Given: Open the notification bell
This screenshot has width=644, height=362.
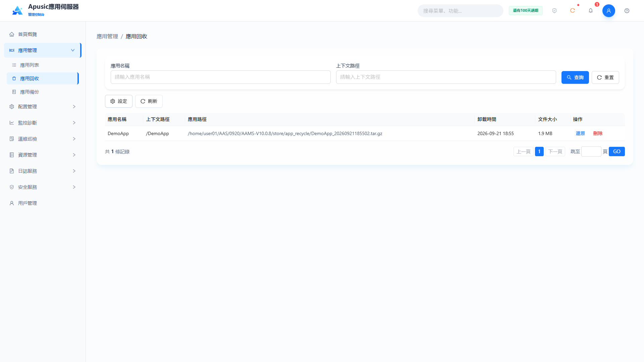Looking at the screenshot, I should click(x=591, y=11).
